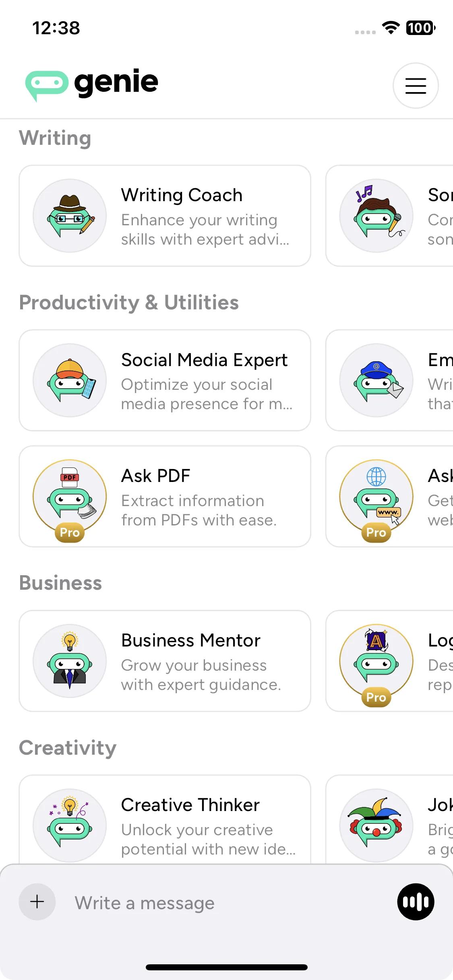This screenshot has height=980, width=453.
Task: Tap the voice input waveform icon
Action: point(416,902)
